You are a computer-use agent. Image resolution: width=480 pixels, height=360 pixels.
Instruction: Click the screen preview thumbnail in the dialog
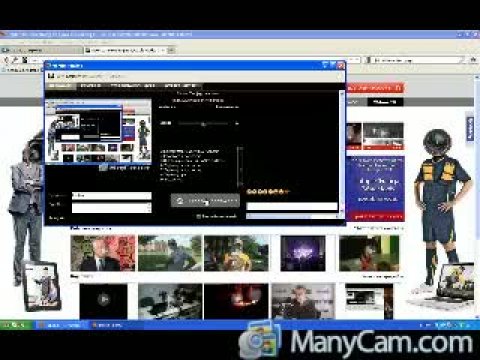pyautogui.click(x=98, y=131)
